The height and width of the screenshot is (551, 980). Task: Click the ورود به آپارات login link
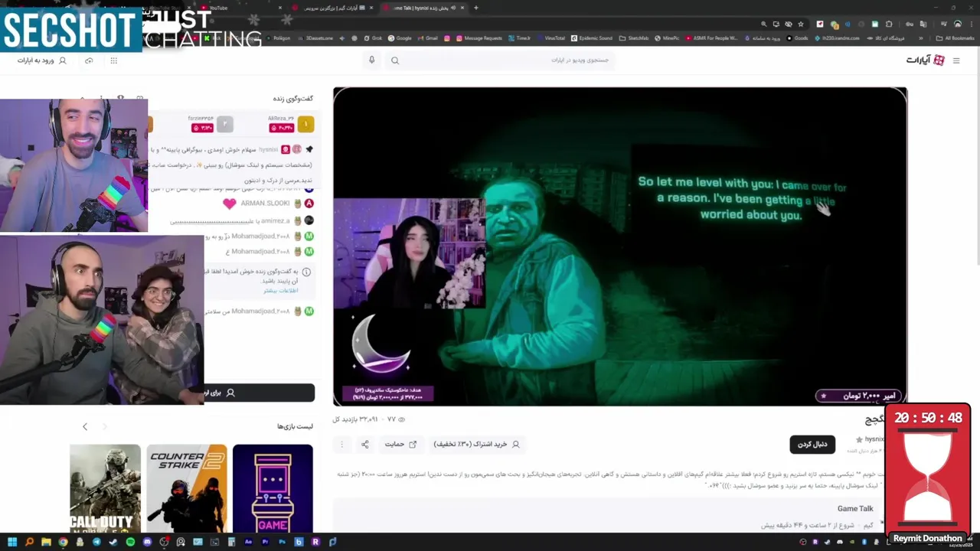pos(42,60)
